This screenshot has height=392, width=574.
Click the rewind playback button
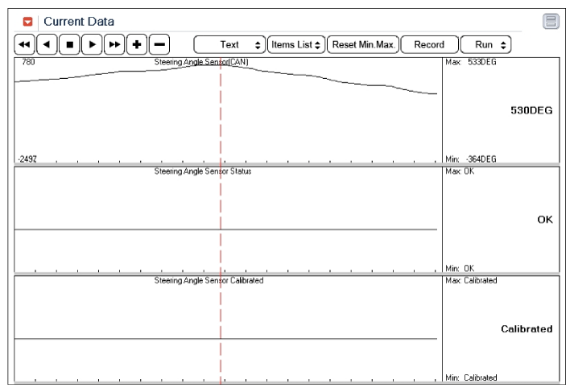[x=24, y=44]
